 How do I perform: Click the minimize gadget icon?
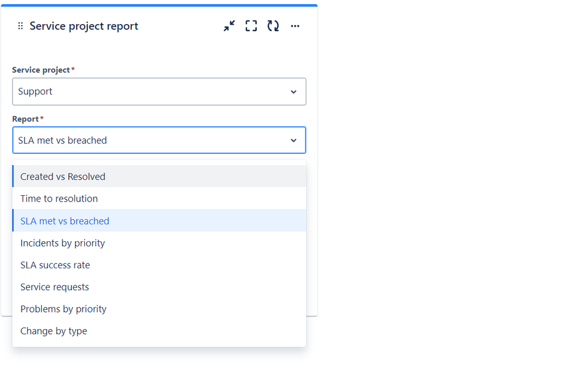[229, 26]
